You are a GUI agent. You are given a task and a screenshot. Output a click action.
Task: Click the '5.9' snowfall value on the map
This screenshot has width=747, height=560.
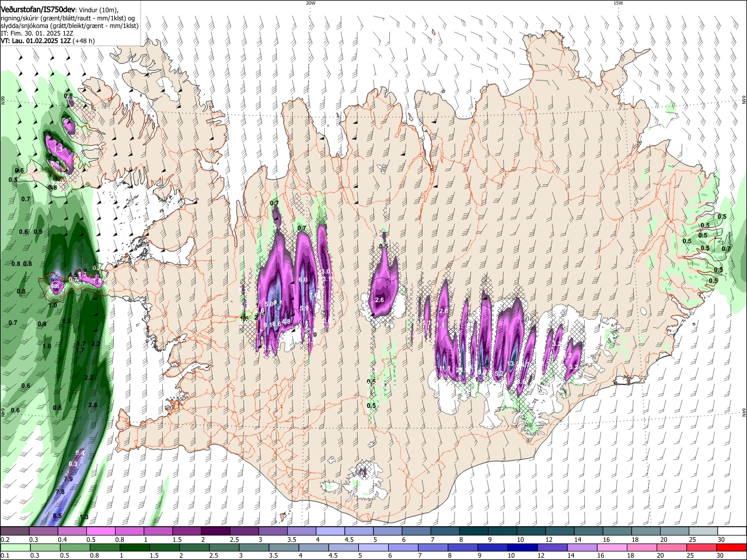tap(304, 308)
